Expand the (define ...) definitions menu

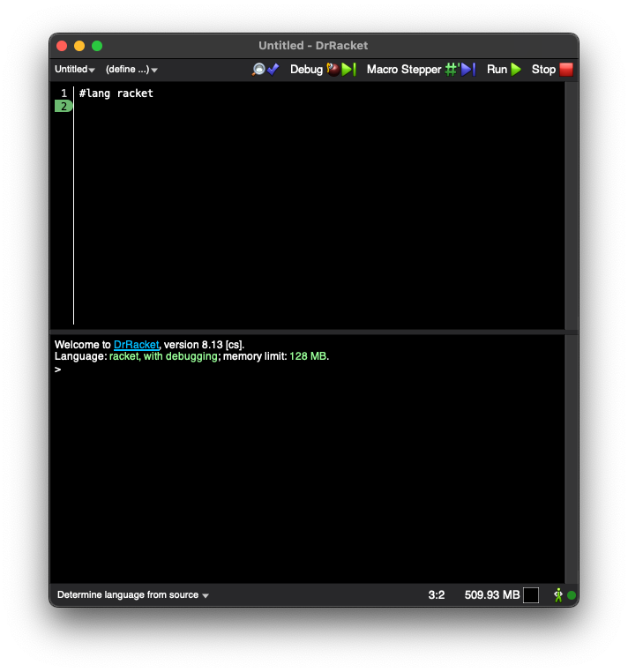coord(131,69)
